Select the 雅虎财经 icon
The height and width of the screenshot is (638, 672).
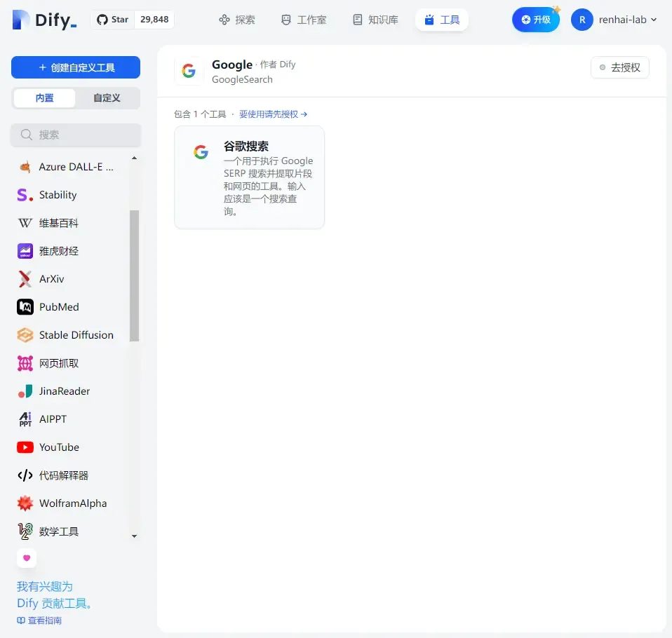(25, 251)
